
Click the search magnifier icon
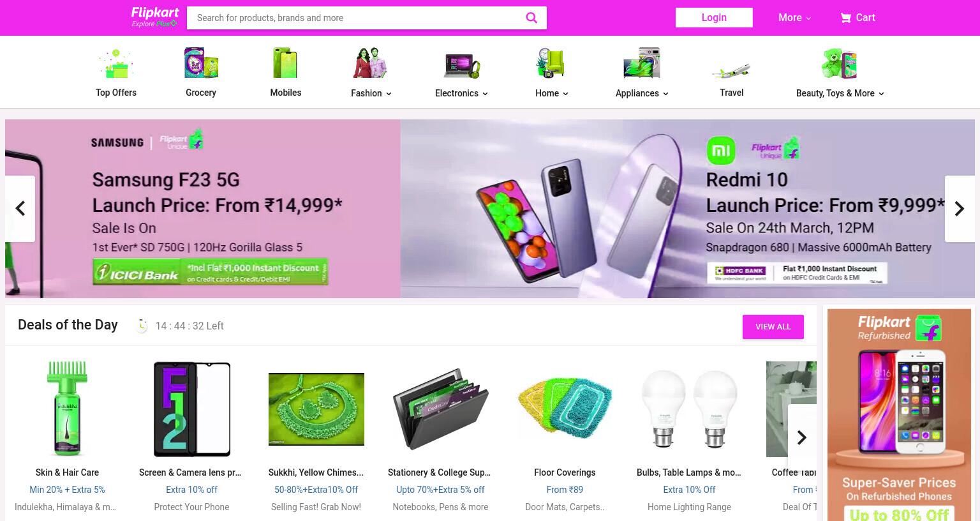(531, 18)
